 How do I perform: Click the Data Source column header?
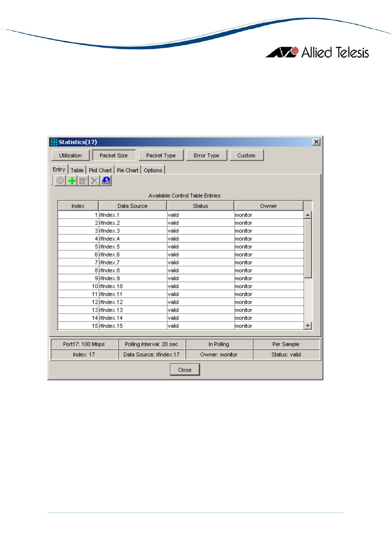click(132, 206)
